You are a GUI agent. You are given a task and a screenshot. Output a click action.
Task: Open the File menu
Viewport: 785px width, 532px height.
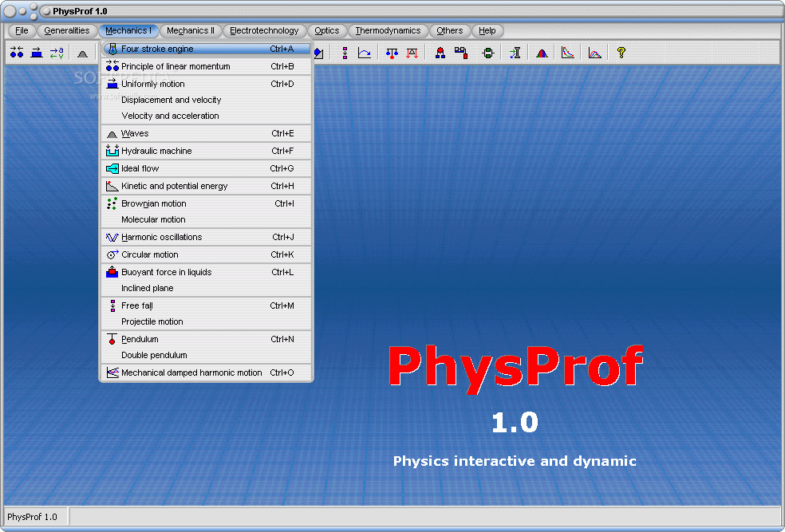[x=22, y=30]
